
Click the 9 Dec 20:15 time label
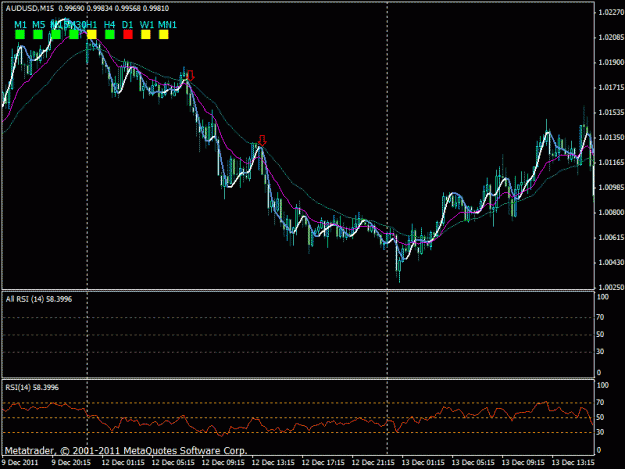tap(71, 463)
